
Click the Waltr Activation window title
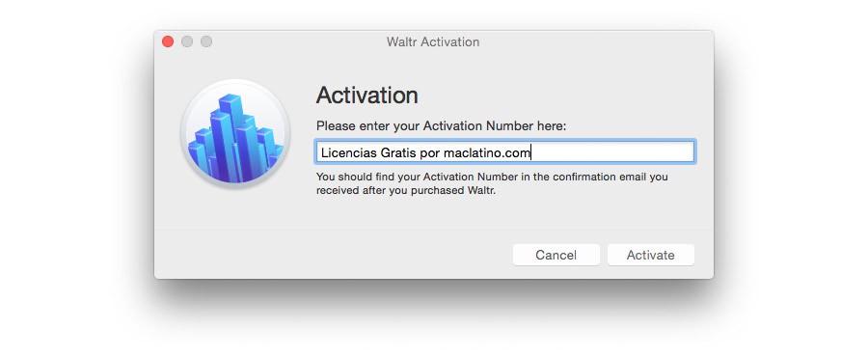click(x=433, y=42)
